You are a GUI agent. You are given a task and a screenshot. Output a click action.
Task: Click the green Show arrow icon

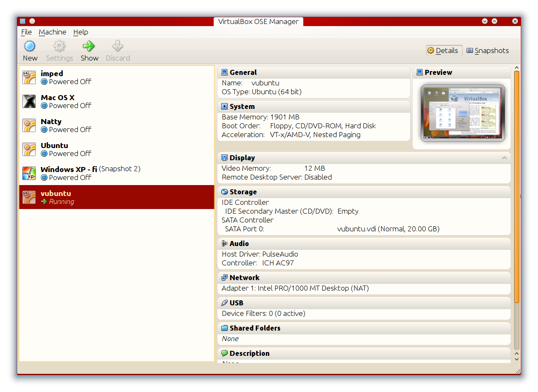89,46
